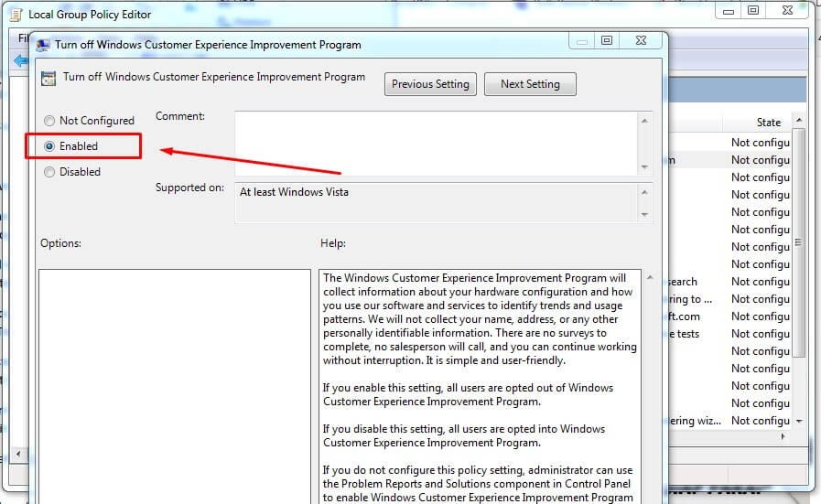Click the 'If you disable this setting' help paragraph
The width and height of the screenshot is (821, 504).
click(464, 436)
